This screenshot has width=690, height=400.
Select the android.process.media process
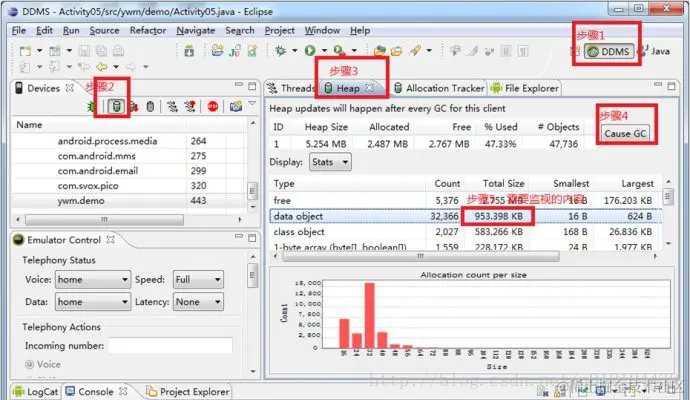pos(128,141)
